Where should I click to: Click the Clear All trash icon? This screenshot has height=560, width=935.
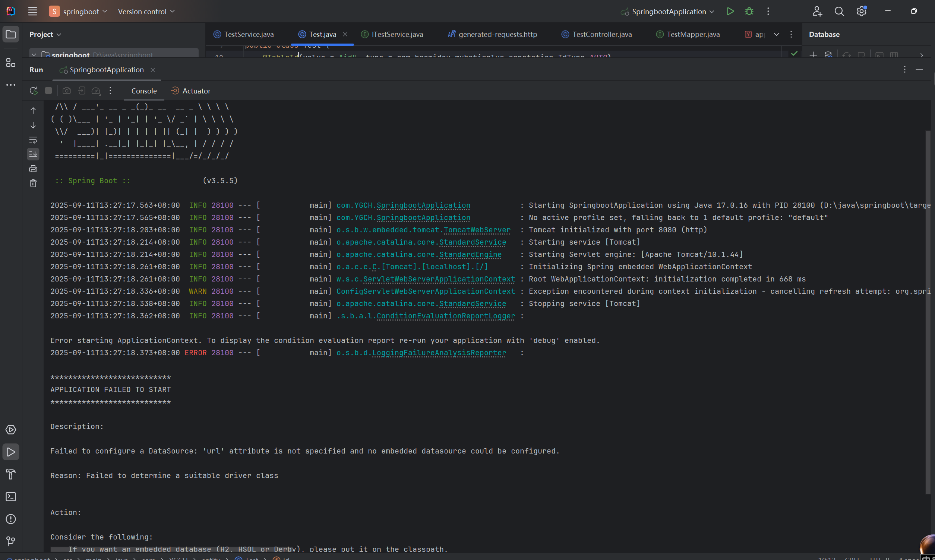pos(33,184)
